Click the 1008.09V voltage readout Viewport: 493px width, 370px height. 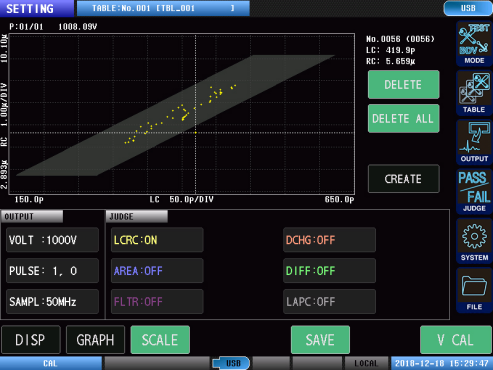(78, 27)
